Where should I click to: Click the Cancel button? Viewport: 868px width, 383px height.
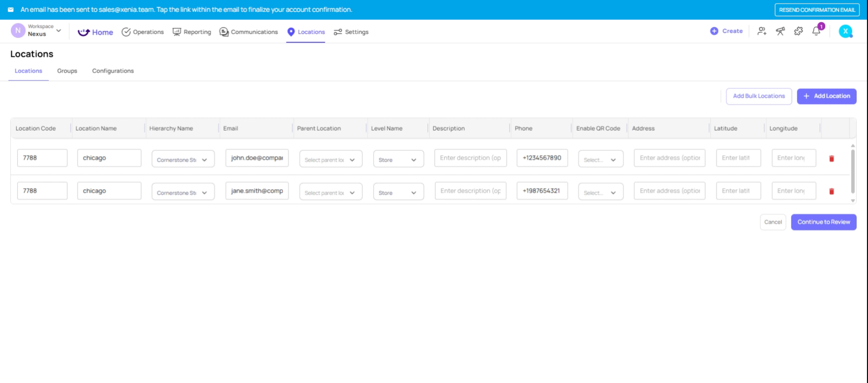[x=773, y=222]
